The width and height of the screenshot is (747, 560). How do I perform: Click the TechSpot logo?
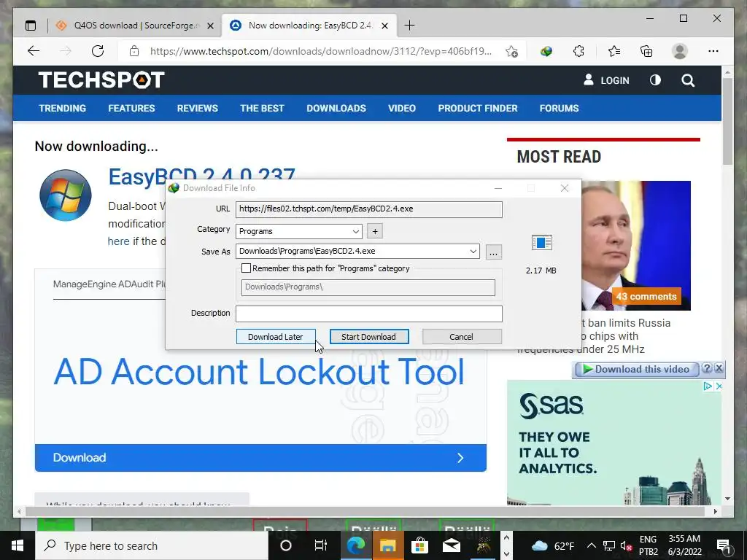(x=101, y=79)
